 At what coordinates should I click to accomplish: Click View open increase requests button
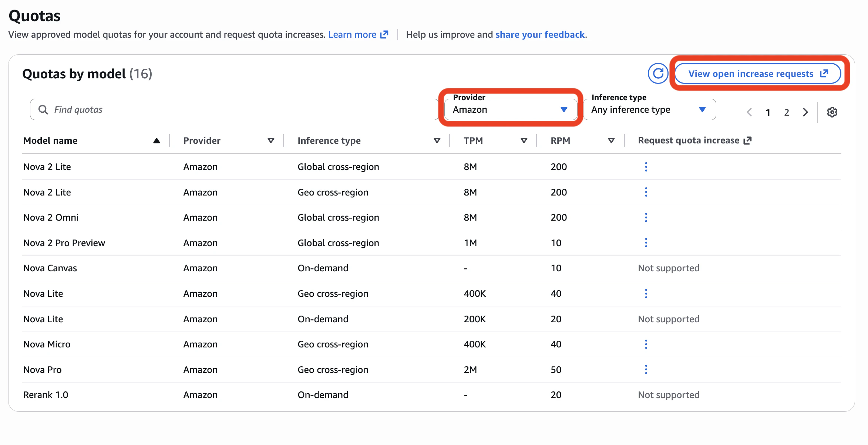tap(758, 74)
